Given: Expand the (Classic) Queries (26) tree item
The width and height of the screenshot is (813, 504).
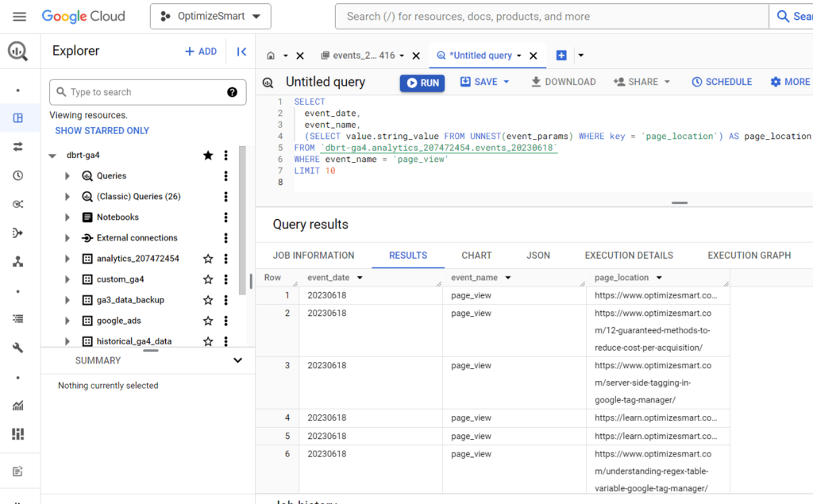Looking at the screenshot, I should pos(67,196).
